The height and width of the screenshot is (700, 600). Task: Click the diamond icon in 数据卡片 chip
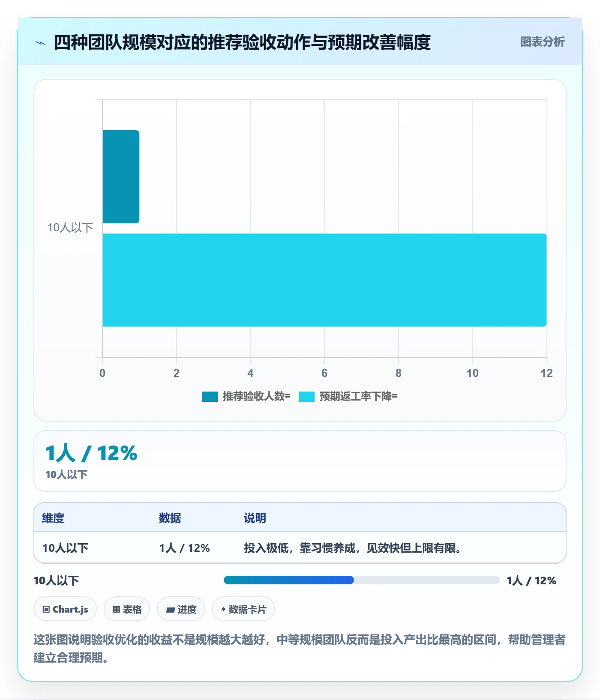[x=223, y=609]
